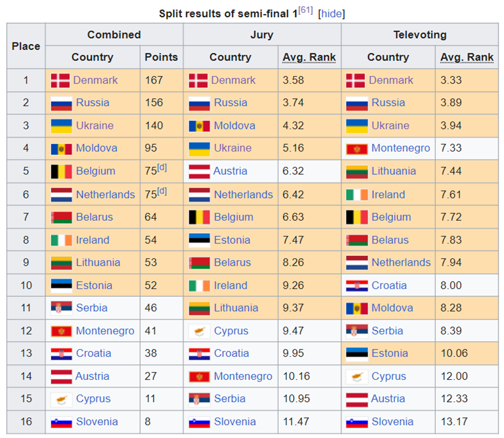This screenshot has height=438, width=504.
Task: Collapse the table using the hide link
Action: pyautogui.click(x=331, y=14)
